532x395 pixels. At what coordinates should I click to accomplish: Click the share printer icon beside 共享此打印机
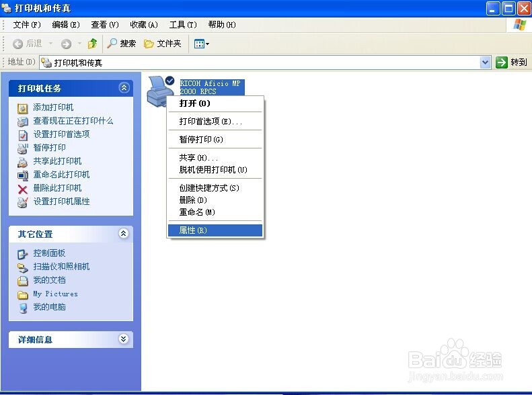[23, 162]
